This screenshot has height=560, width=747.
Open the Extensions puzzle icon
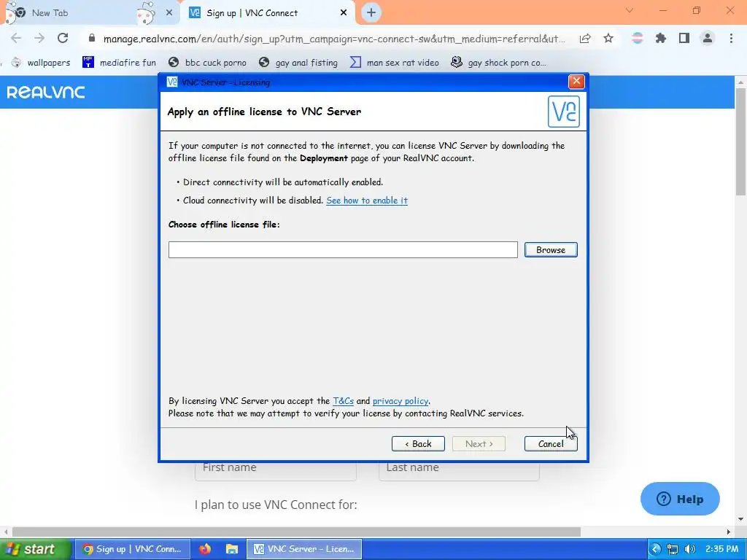(x=661, y=38)
